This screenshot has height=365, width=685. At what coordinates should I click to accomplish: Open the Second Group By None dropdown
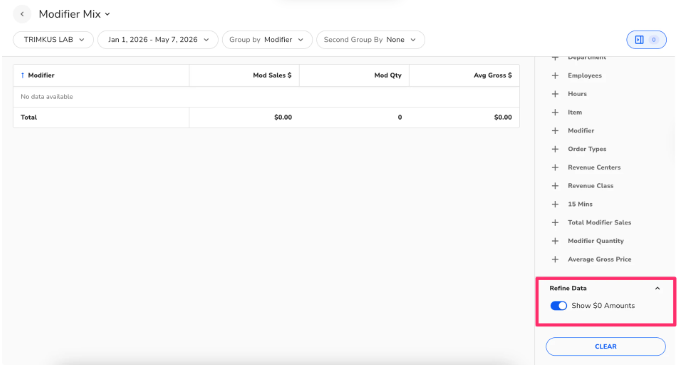[x=370, y=39]
